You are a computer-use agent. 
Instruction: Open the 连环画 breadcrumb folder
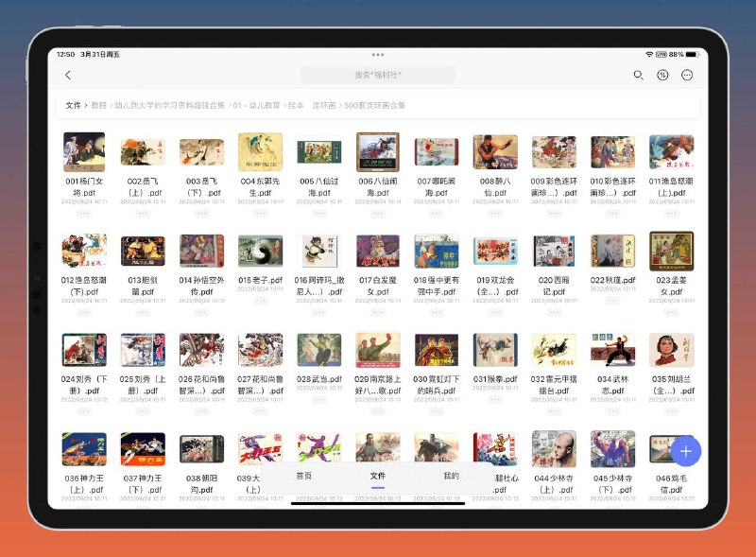point(325,105)
